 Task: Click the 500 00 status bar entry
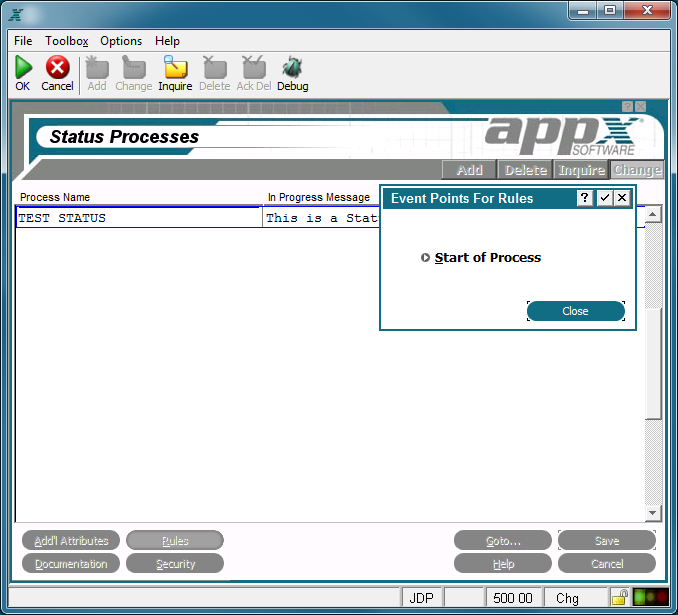coord(513,598)
